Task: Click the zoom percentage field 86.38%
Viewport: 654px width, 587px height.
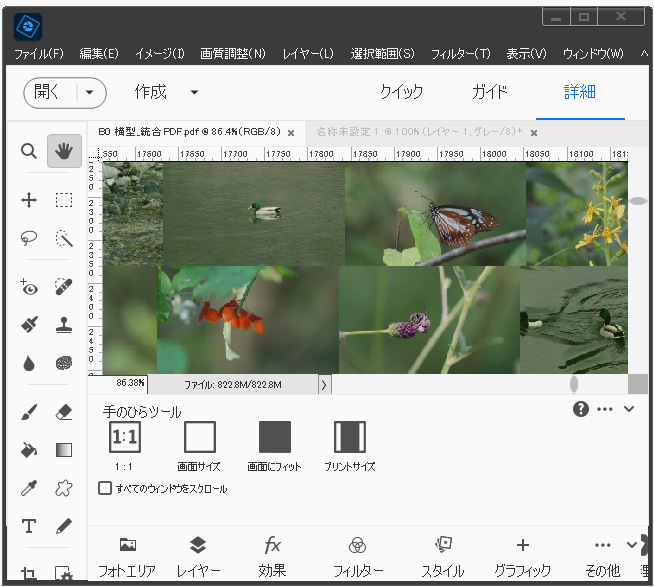Action: [x=118, y=383]
